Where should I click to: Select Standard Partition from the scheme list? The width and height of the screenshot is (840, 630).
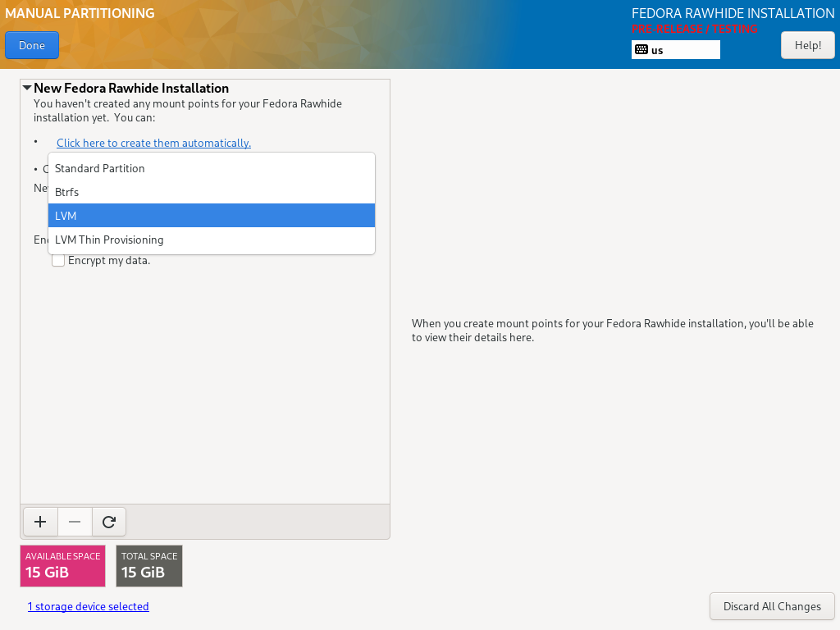pos(212,168)
